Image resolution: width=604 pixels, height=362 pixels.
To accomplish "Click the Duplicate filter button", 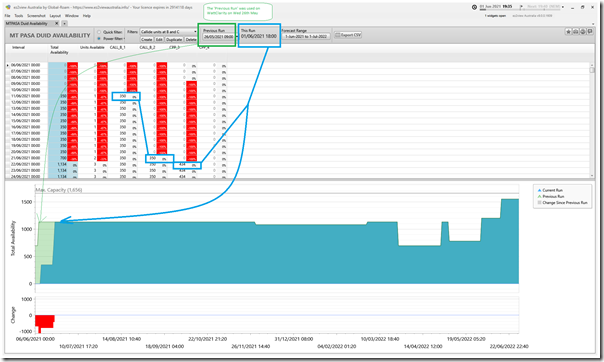I will [174, 39].
